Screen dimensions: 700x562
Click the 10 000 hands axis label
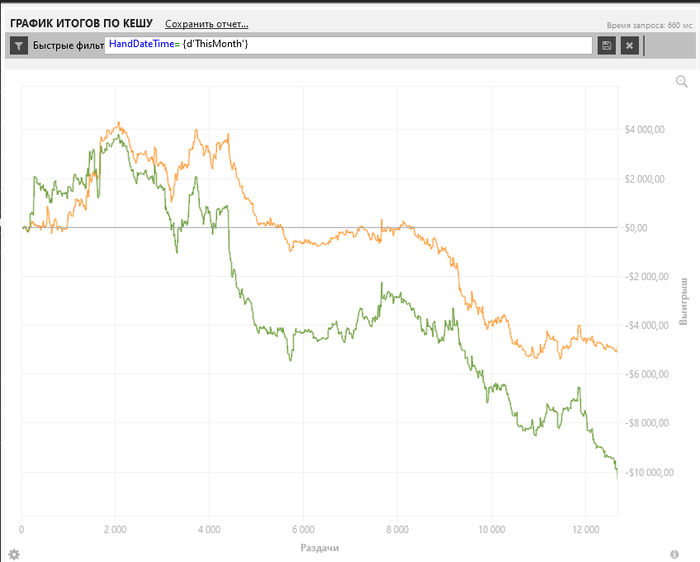coord(492,530)
